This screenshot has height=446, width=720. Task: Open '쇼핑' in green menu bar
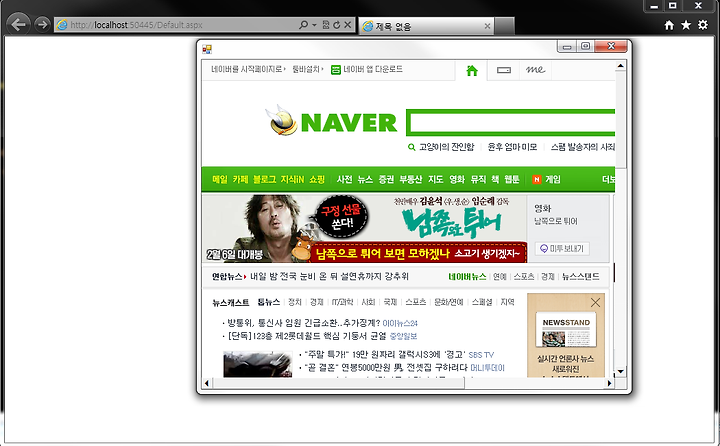[x=317, y=180]
